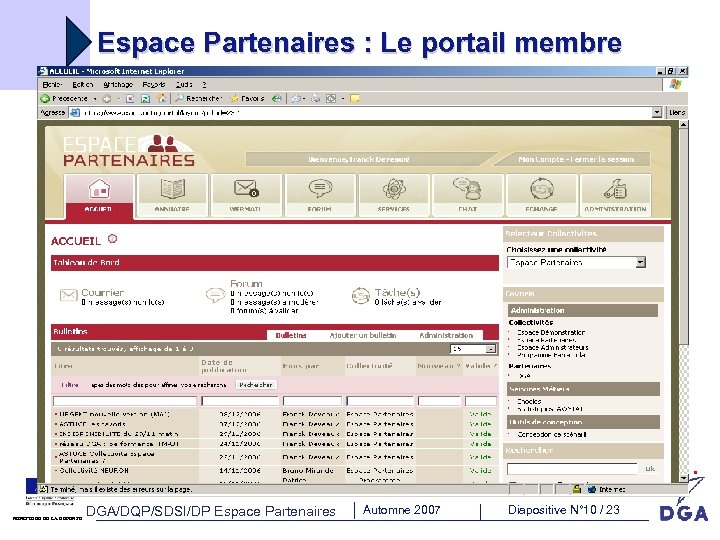The width and height of the screenshot is (720, 540).
Task: Open the Concepteur de scénarii link
Action: (551, 434)
